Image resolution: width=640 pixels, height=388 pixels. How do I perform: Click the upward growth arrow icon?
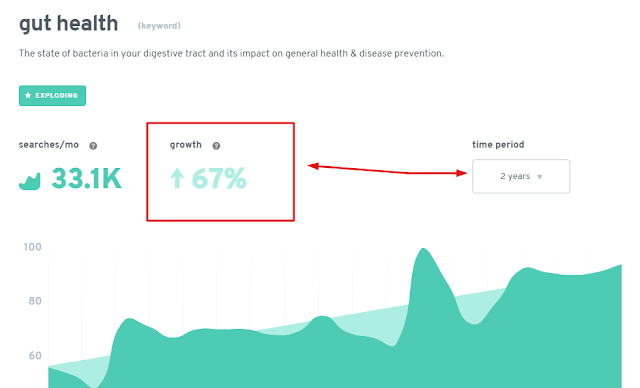pos(177,178)
